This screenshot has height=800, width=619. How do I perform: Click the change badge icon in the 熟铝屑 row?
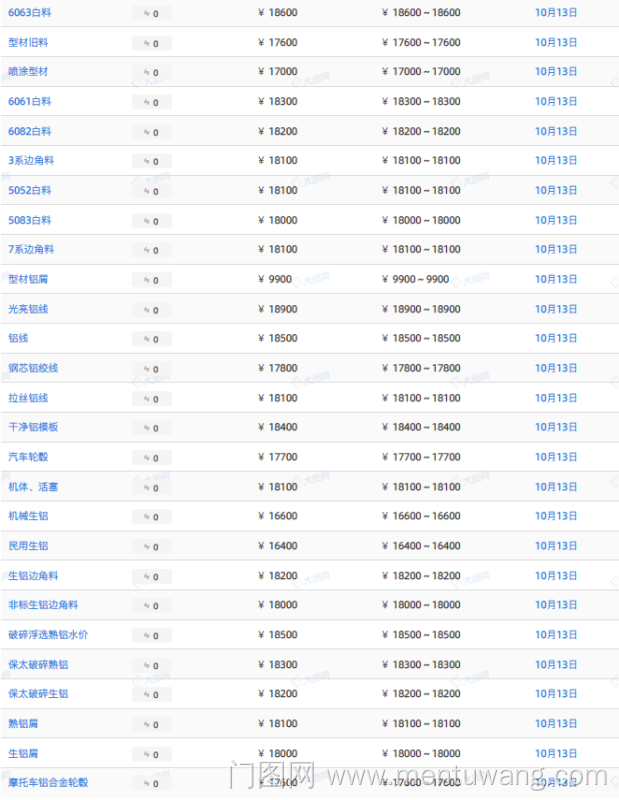(x=146, y=725)
